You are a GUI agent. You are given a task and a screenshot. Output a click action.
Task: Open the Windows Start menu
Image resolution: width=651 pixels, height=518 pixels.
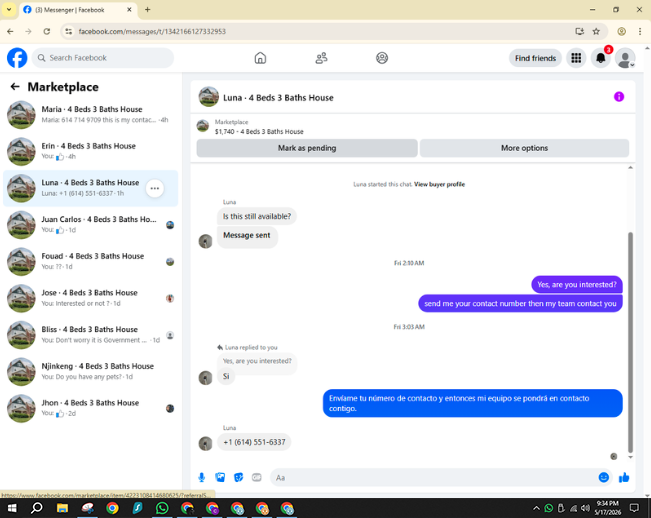click(x=12, y=508)
